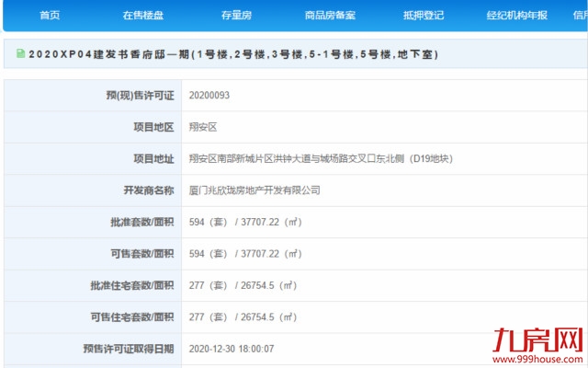Select the 批准套数/面积 label
This screenshot has width=588, height=368.
click(142, 222)
